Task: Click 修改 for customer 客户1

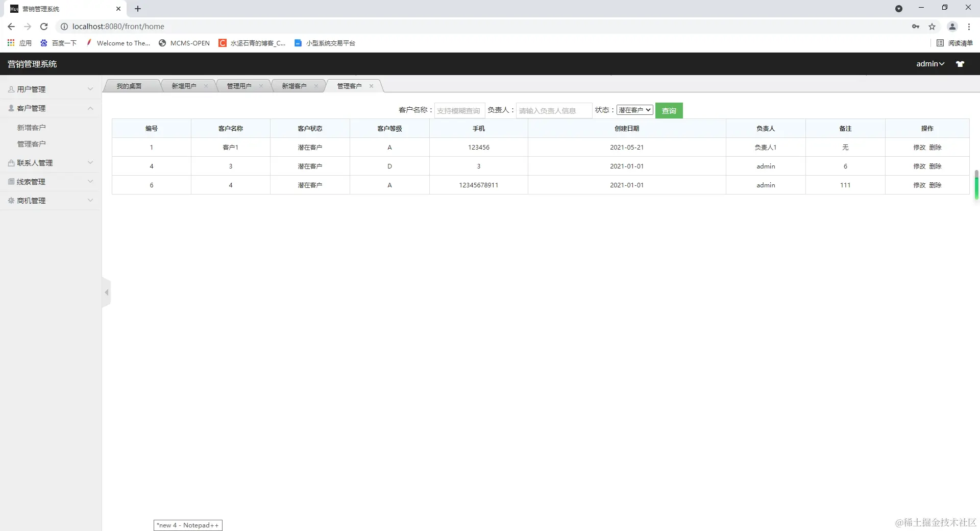Action: (919, 147)
